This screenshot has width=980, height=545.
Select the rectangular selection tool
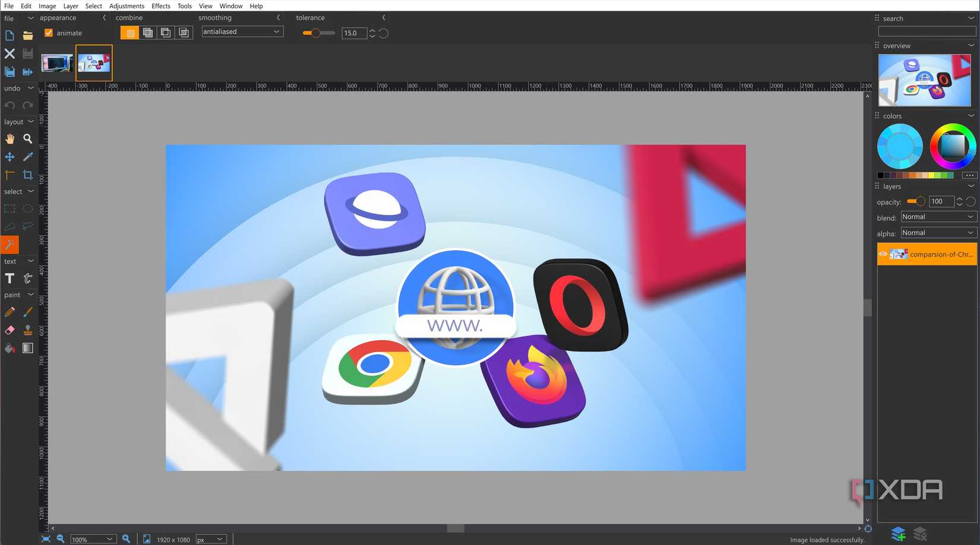coord(10,208)
